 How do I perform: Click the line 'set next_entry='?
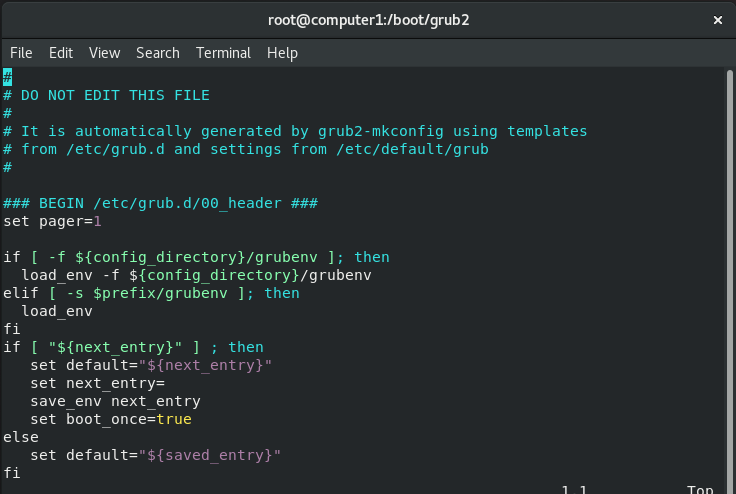point(97,384)
